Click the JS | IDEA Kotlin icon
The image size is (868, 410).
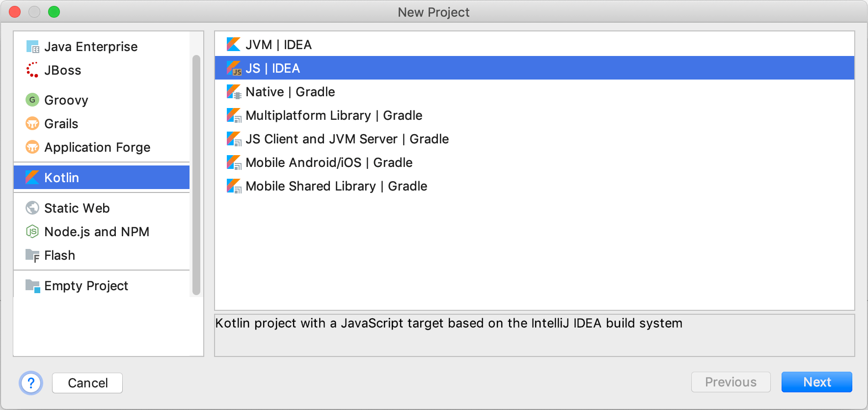[x=234, y=68]
